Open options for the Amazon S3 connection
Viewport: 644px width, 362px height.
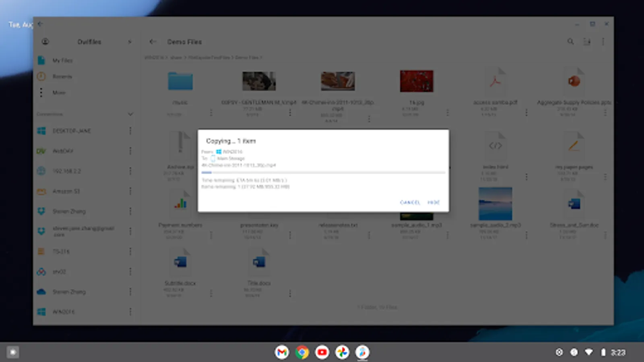pos(130,191)
